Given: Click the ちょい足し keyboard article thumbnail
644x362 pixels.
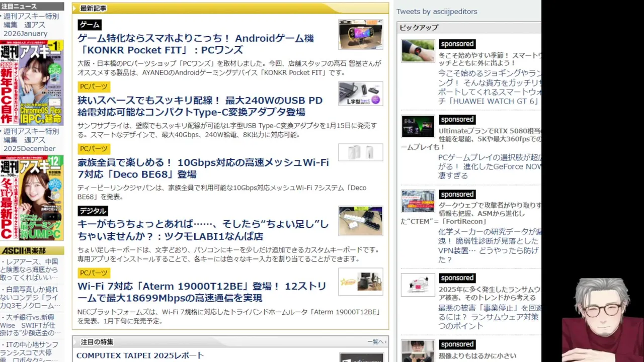Looking at the screenshot, I should 361,221.
